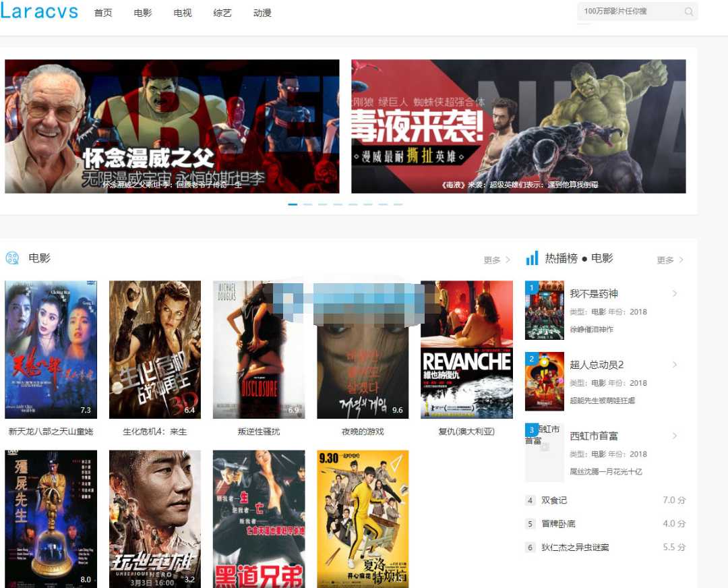The height and width of the screenshot is (588, 728).
Task: Click the 夜晚的游戏 title link
Action: [x=363, y=432]
